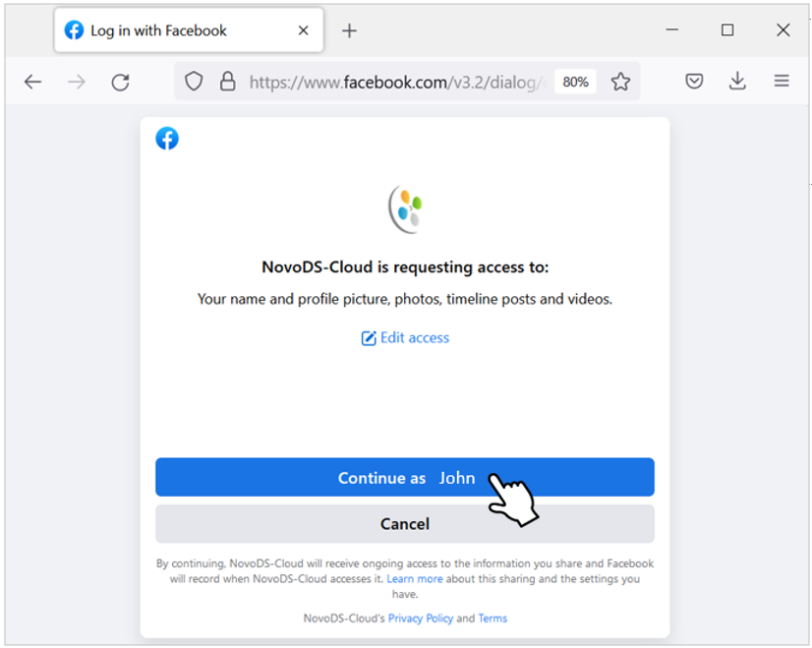Open NovoDS-Cloud's Privacy Policy link
Viewport: 812px width, 648px height.
pos(421,618)
